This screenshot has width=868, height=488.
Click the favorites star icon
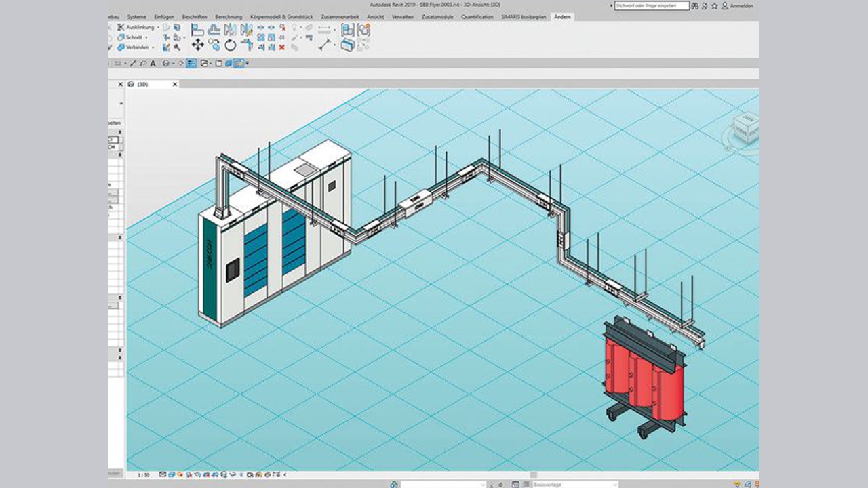point(714,5)
